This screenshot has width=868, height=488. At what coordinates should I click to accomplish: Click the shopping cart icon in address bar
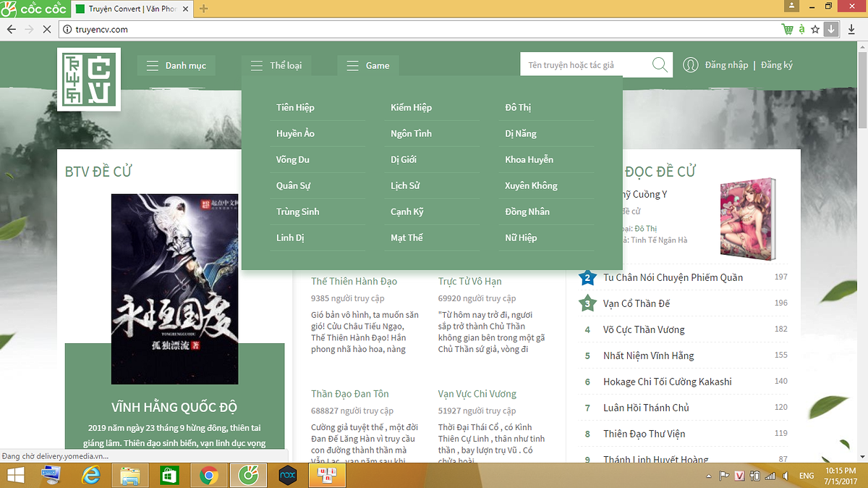(x=788, y=30)
